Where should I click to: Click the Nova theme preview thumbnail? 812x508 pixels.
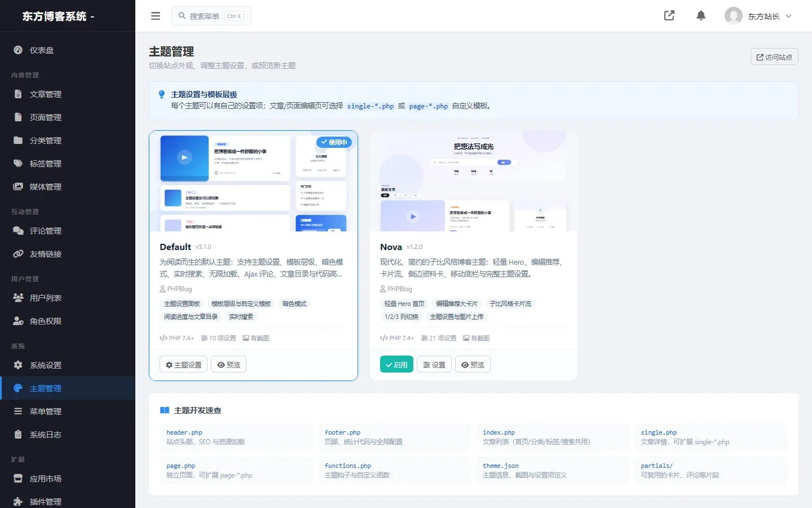[474, 181]
